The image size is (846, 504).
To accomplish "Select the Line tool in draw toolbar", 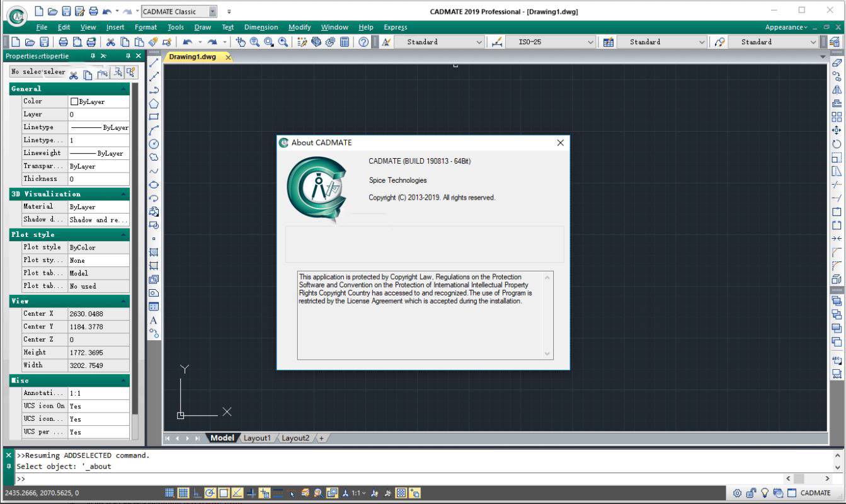I will (x=154, y=63).
